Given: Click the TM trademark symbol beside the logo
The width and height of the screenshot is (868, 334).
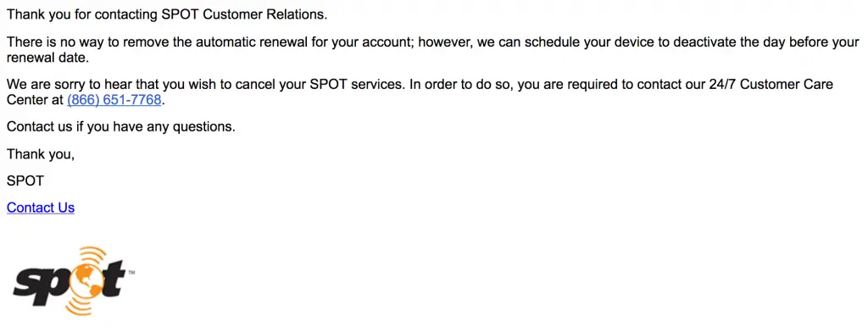Looking at the screenshot, I should [x=131, y=272].
